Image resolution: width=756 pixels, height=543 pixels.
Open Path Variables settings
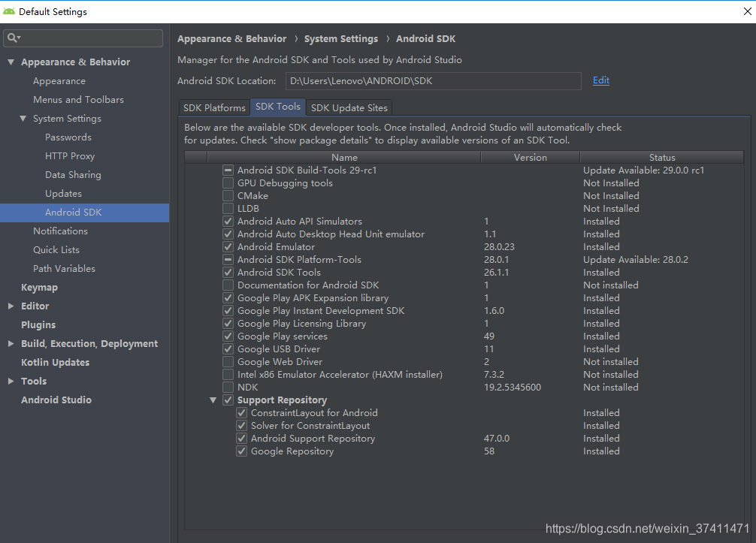pos(64,269)
